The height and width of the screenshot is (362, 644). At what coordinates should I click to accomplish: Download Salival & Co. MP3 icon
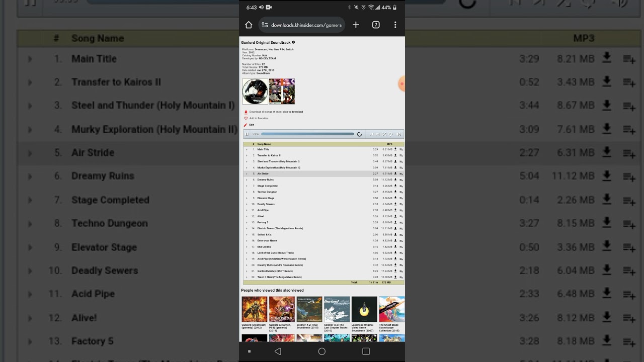coord(395,234)
